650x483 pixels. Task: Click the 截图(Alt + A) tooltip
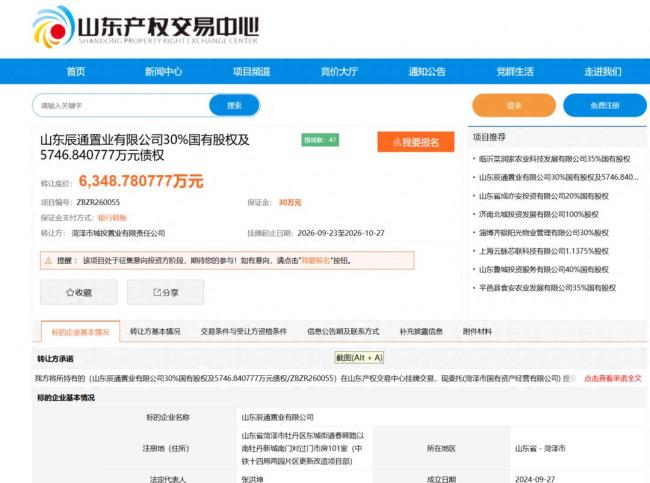point(359,357)
